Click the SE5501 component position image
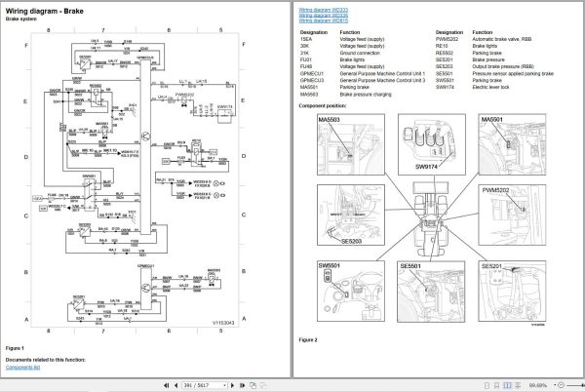The height and width of the screenshot is (392, 585). [x=431, y=292]
